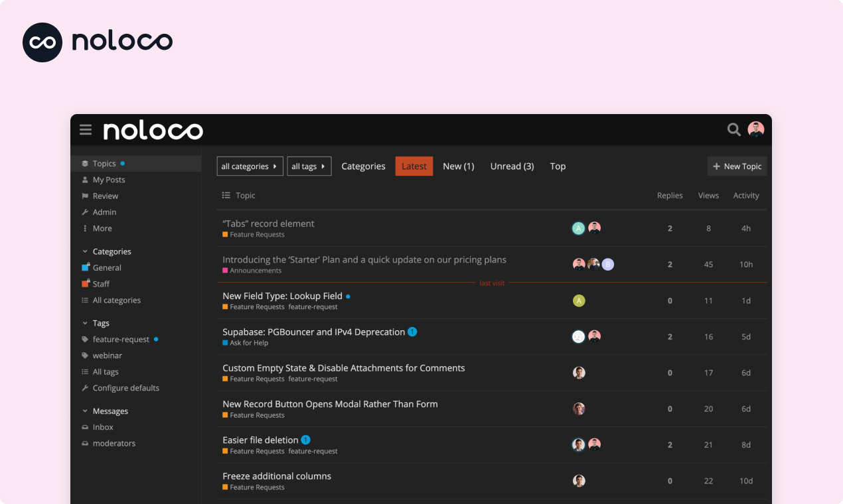The height and width of the screenshot is (504, 843).
Task: Switch to the Unread (3) tab
Action: 512,166
